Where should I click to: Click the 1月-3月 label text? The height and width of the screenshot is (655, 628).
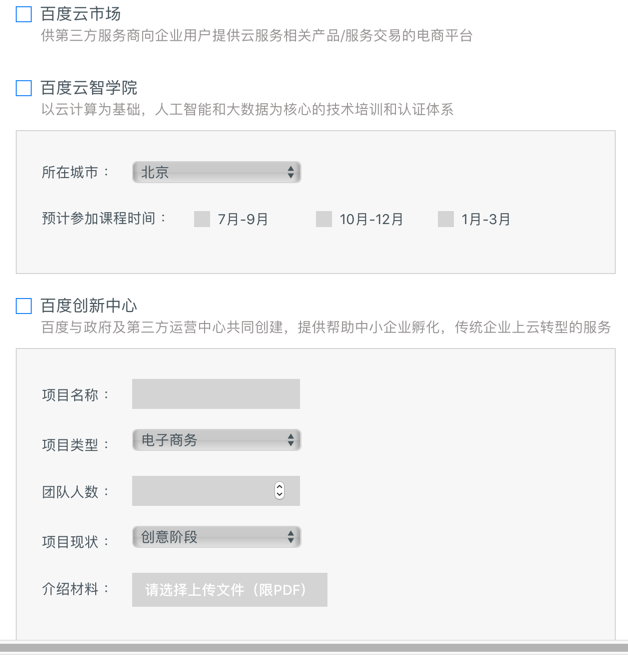(x=486, y=219)
